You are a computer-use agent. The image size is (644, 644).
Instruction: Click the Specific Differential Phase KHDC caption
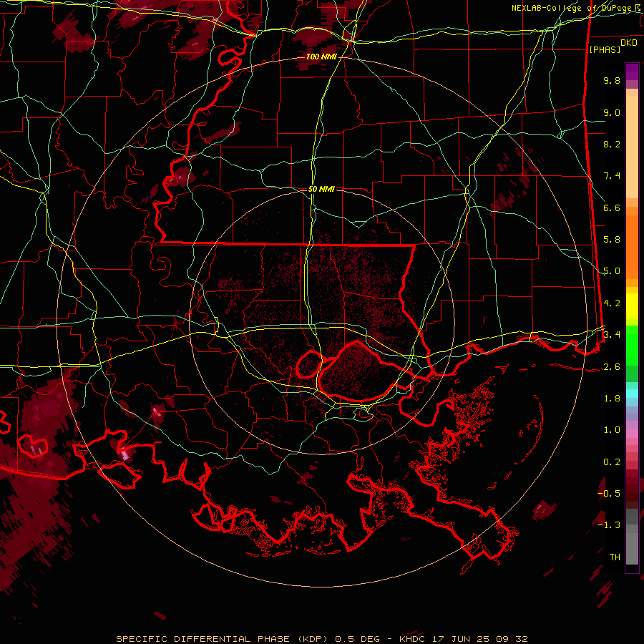pyautogui.click(x=321, y=639)
